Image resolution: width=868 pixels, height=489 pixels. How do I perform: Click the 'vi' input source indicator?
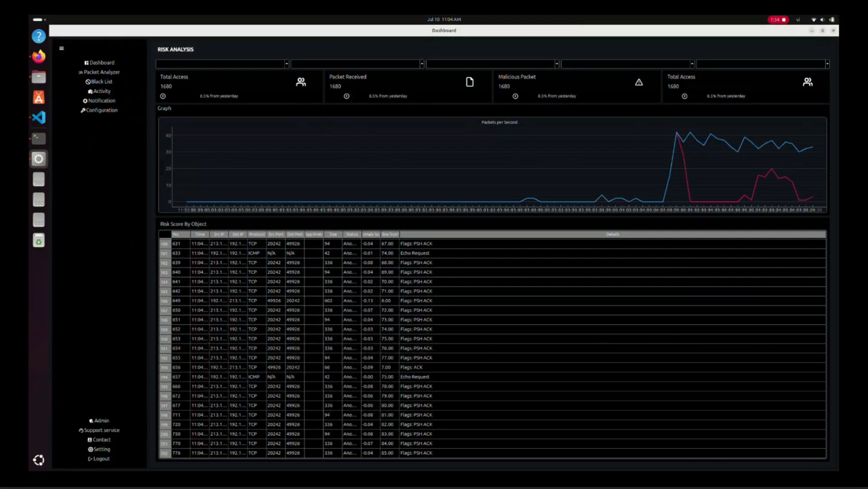pyautogui.click(x=798, y=20)
